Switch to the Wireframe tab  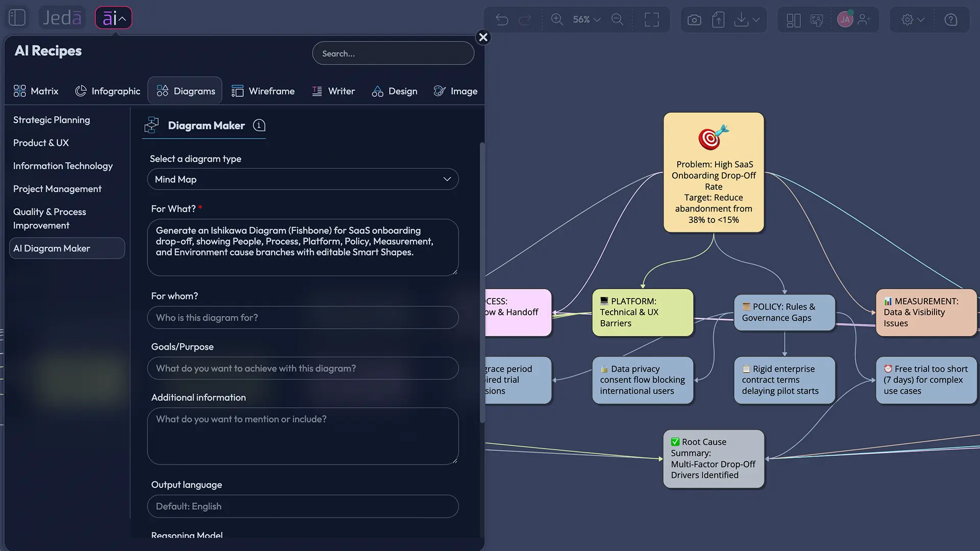[x=263, y=91]
